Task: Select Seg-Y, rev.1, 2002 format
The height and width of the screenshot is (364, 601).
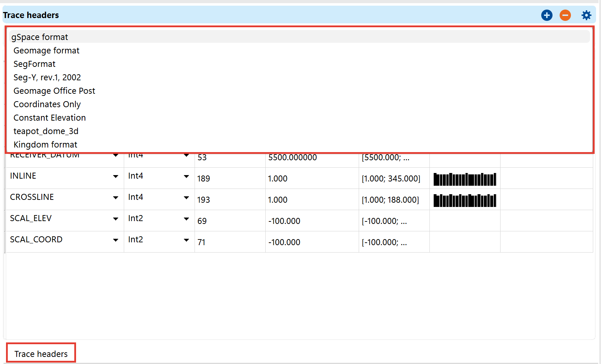Action: click(x=47, y=77)
